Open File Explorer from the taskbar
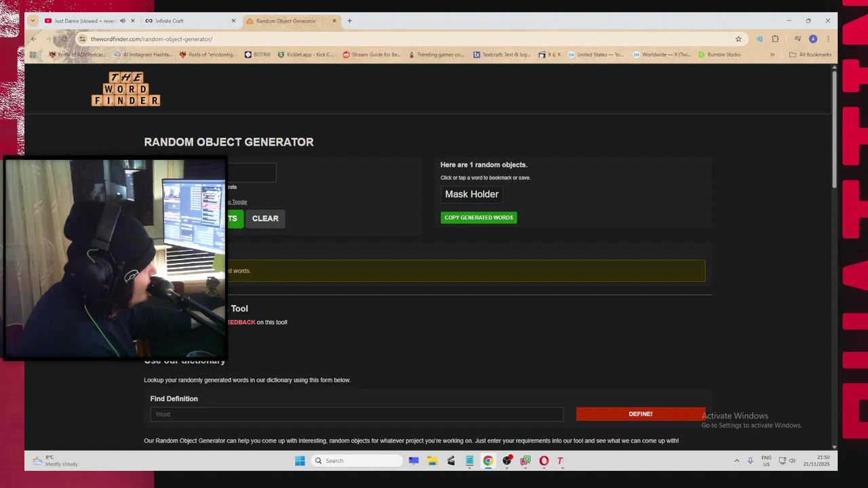The image size is (868, 488). click(432, 461)
